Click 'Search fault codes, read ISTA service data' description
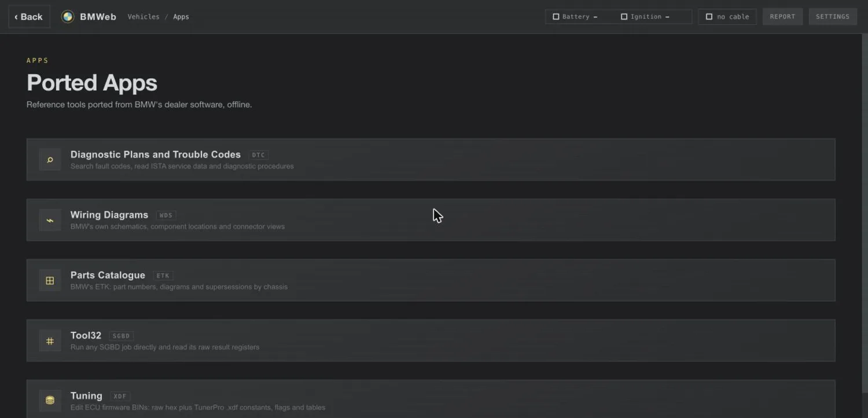Image resolution: width=868 pixels, height=418 pixels. [x=182, y=166]
